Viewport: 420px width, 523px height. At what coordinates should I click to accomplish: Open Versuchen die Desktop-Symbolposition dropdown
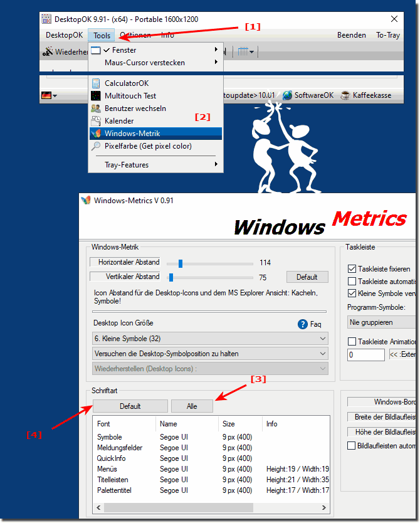(210, 354)
